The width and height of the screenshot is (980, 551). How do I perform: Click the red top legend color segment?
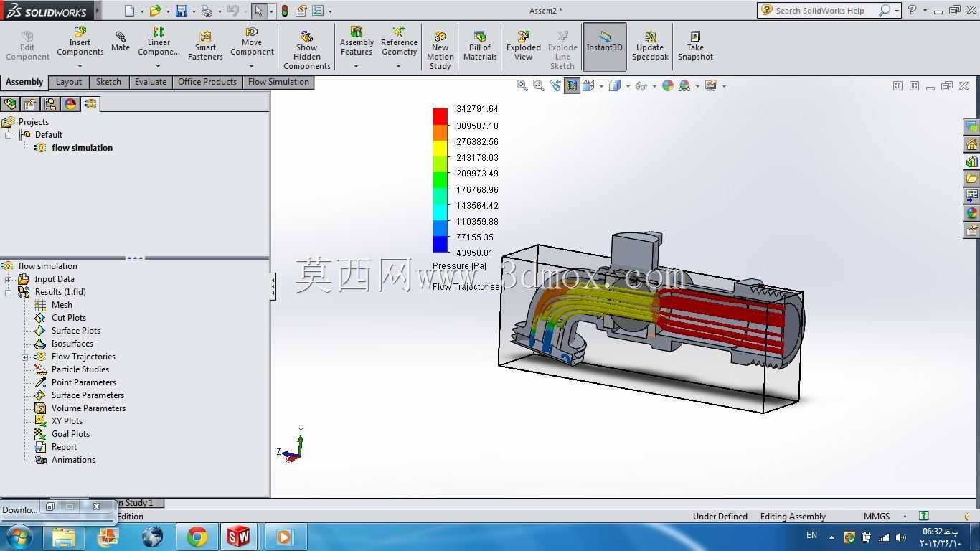(440, 116)
